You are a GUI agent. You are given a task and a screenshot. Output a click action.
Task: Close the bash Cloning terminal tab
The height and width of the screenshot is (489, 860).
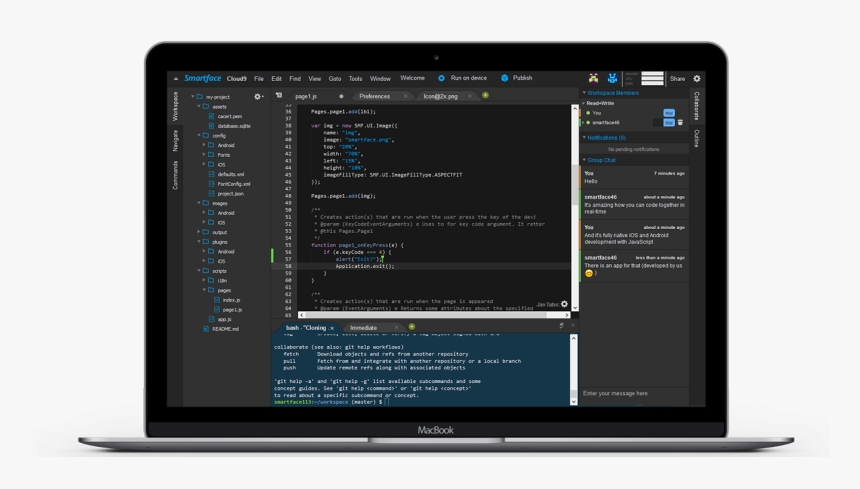[x=332, y=328]
